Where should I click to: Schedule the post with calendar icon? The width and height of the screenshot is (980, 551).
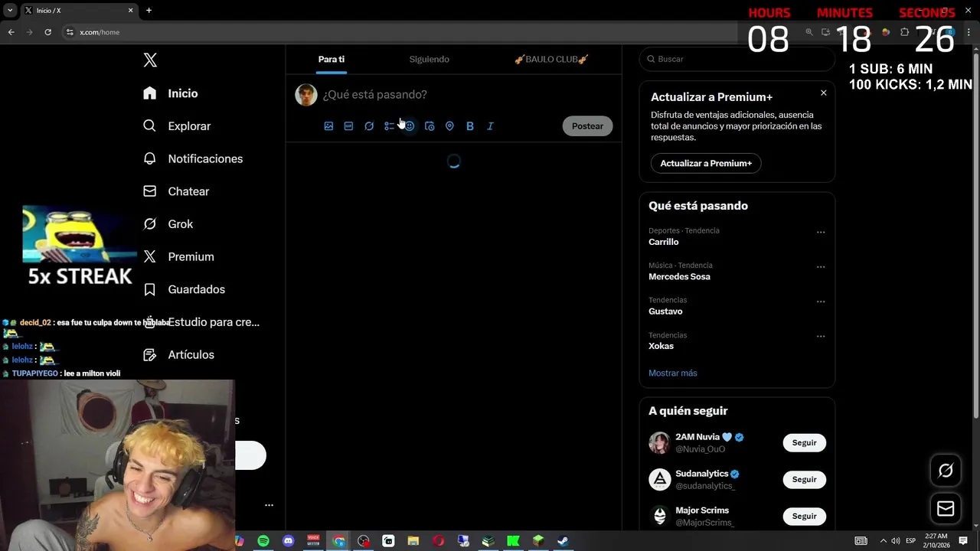tap(430, 126)
